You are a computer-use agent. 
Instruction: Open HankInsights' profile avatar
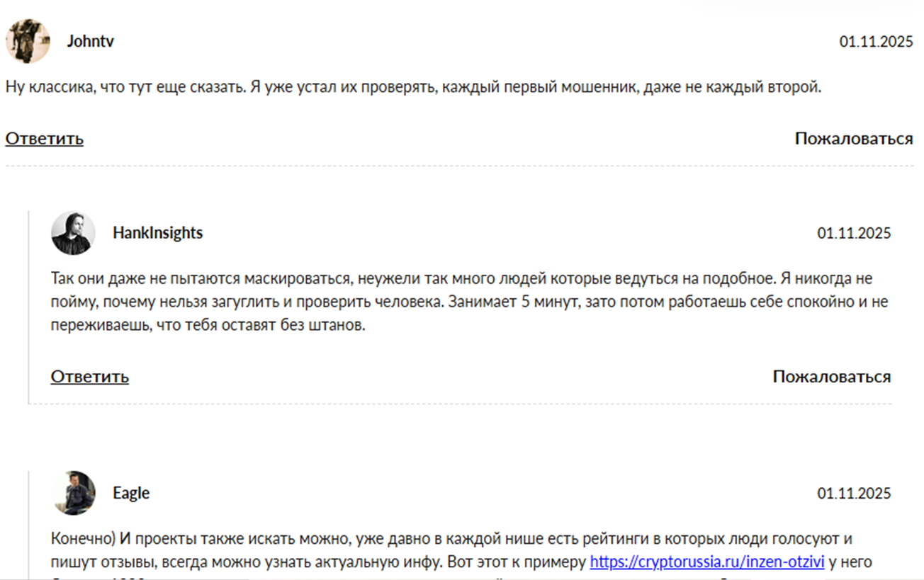point(73,233)
